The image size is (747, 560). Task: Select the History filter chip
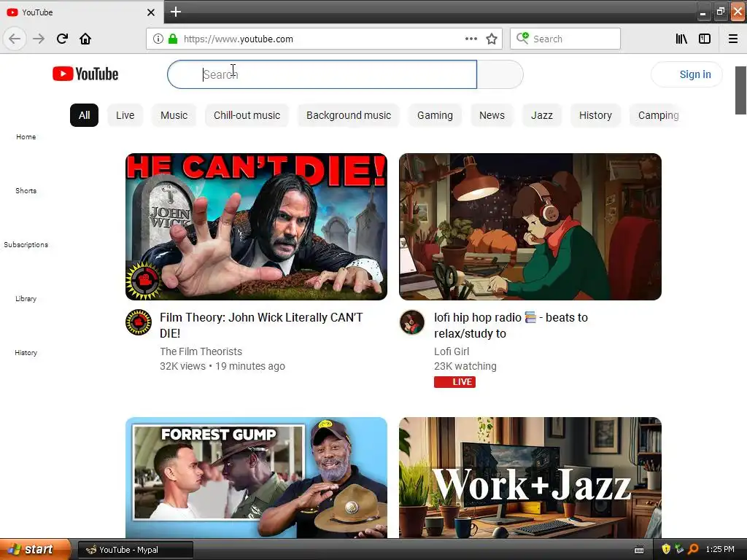(595, 115)
